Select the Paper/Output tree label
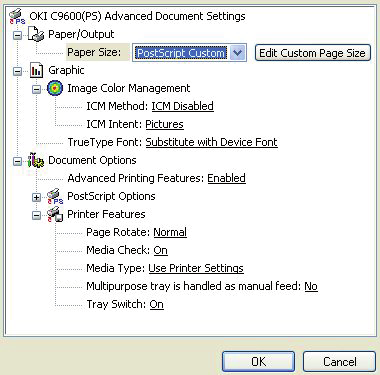380x375 pixels. click(81, 34)
